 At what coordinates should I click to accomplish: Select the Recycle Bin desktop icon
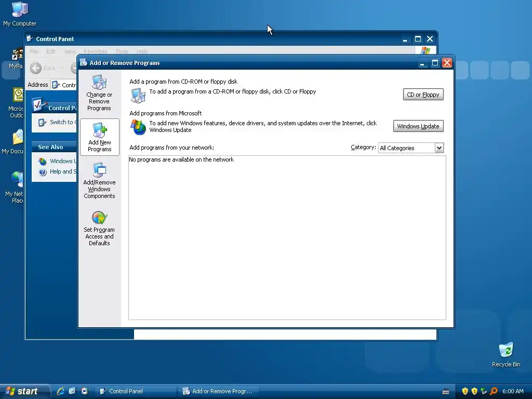(506, 354)
